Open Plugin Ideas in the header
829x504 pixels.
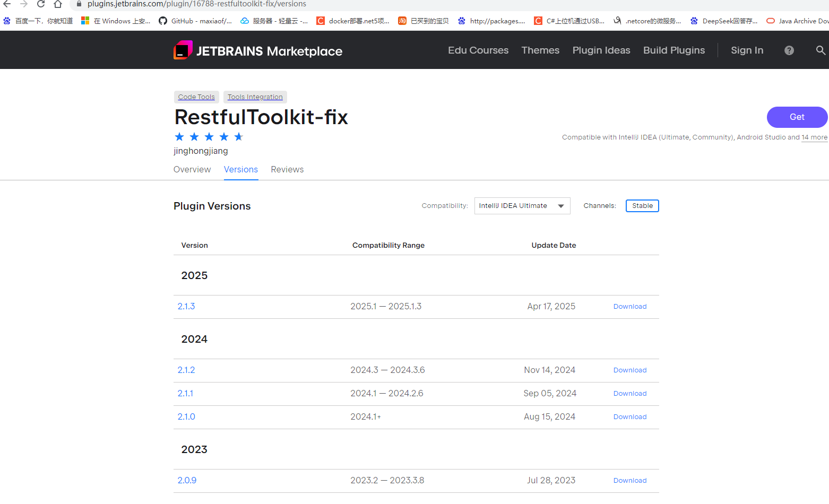(601, 50)
